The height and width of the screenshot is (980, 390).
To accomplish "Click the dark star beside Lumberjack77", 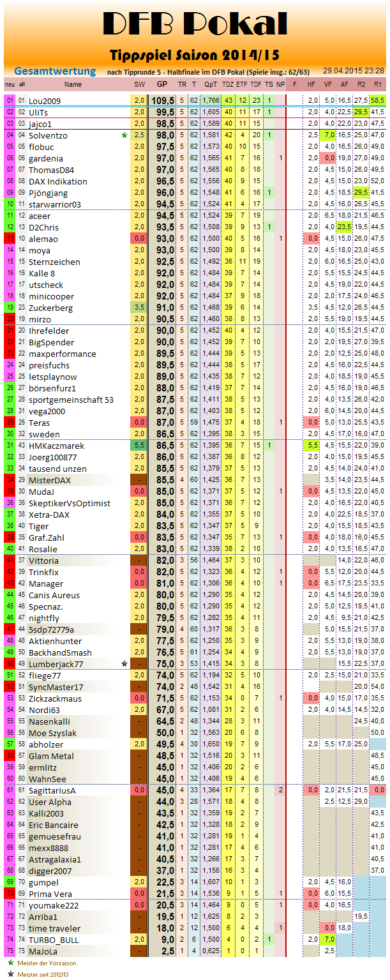I will (124, 664).
